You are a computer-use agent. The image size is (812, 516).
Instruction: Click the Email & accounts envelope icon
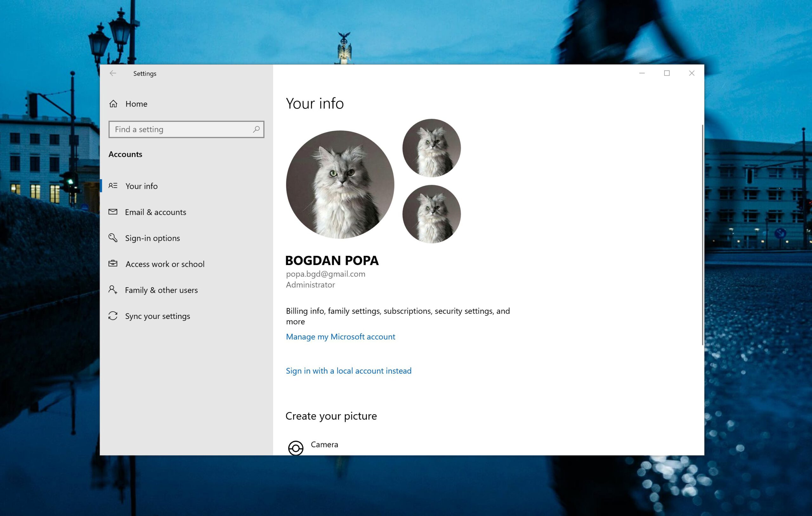[x=113, y=212]
